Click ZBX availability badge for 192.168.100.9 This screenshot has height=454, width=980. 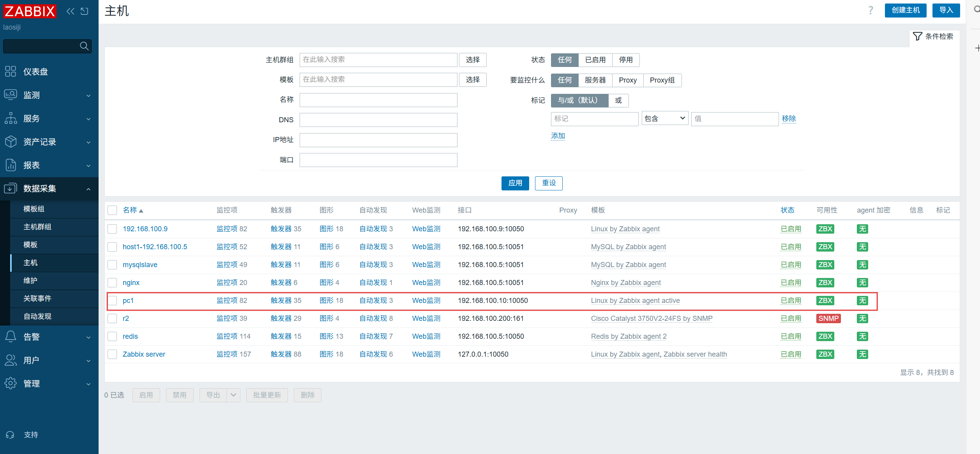point(825,229)
